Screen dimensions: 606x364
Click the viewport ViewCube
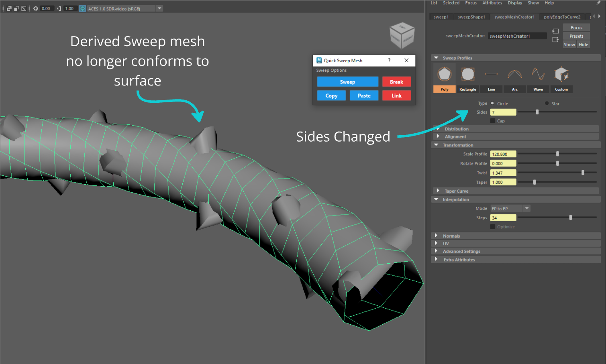(x=402, y=35)
